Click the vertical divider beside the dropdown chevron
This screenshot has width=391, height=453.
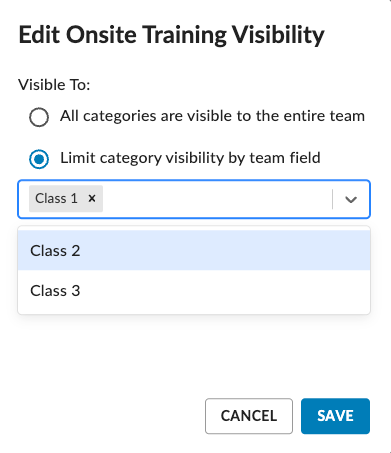coord(333,199)
